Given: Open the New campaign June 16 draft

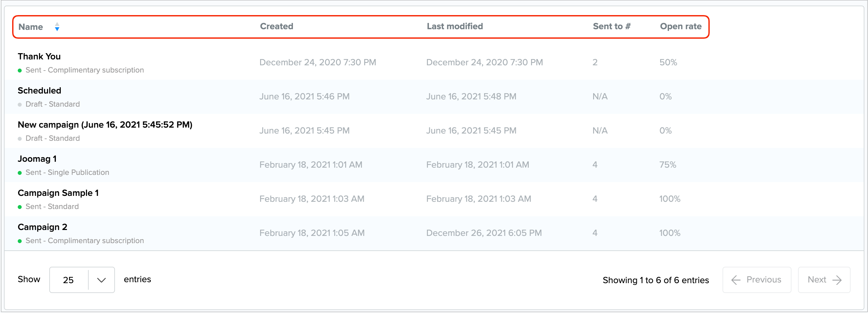Looking at the screenshot, I should click(x=105, y=125).
